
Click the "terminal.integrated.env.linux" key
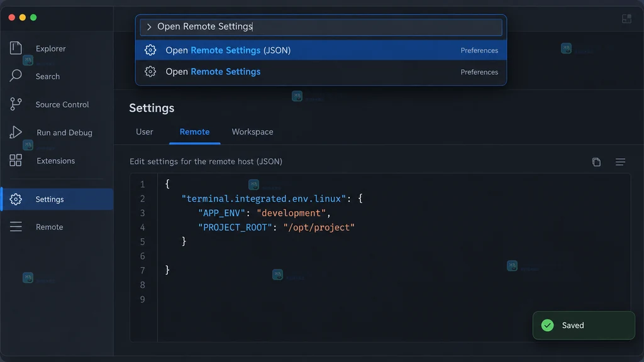click(x=264, y=199)
